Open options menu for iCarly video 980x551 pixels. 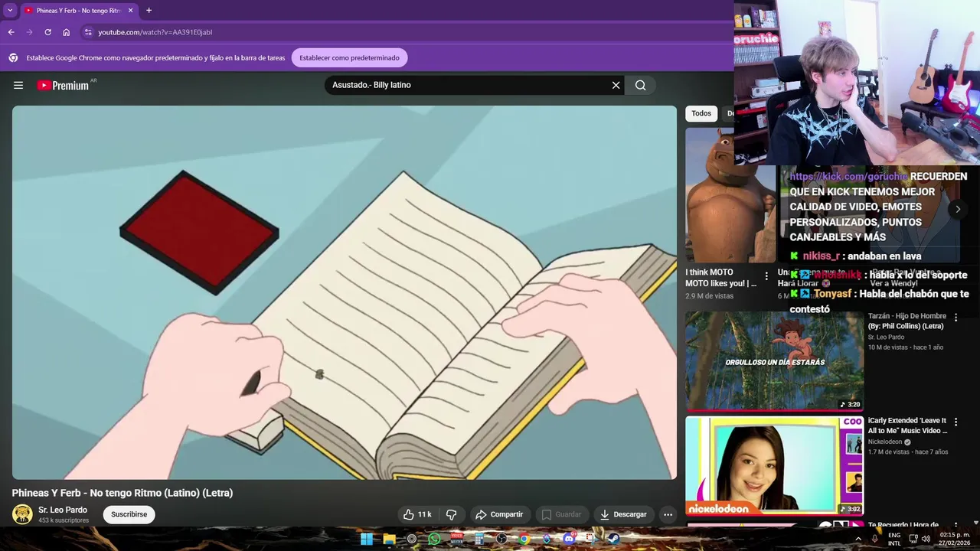[955, 422]
